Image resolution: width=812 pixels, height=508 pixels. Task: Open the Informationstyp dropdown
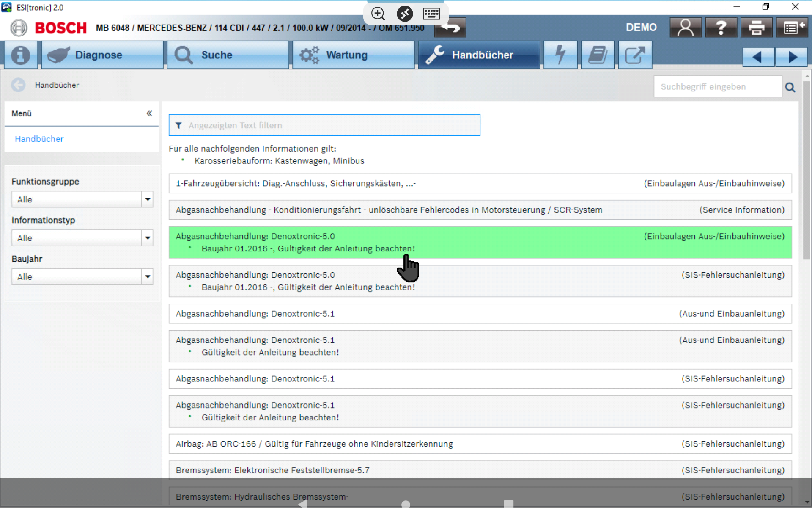coord(82,238)
